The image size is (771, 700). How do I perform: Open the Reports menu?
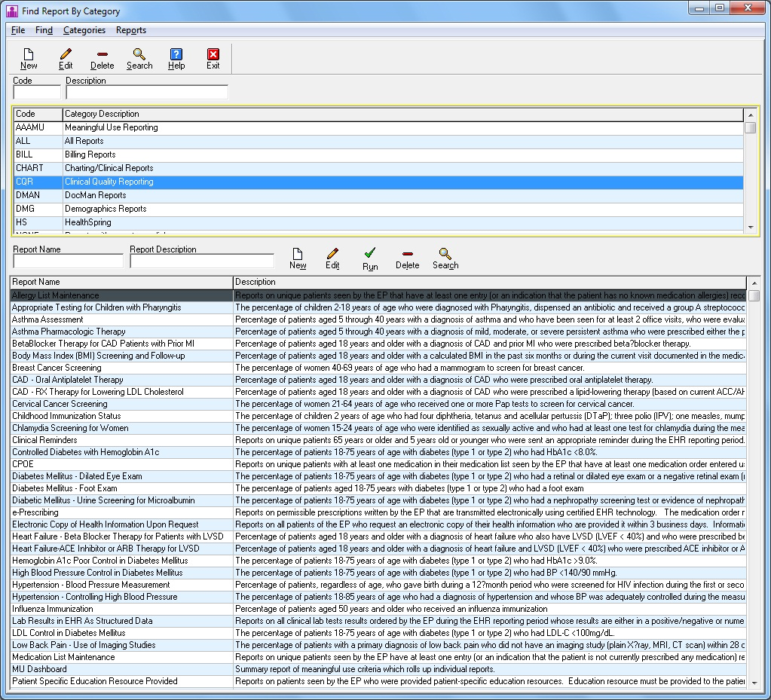(x=131, y=30)
